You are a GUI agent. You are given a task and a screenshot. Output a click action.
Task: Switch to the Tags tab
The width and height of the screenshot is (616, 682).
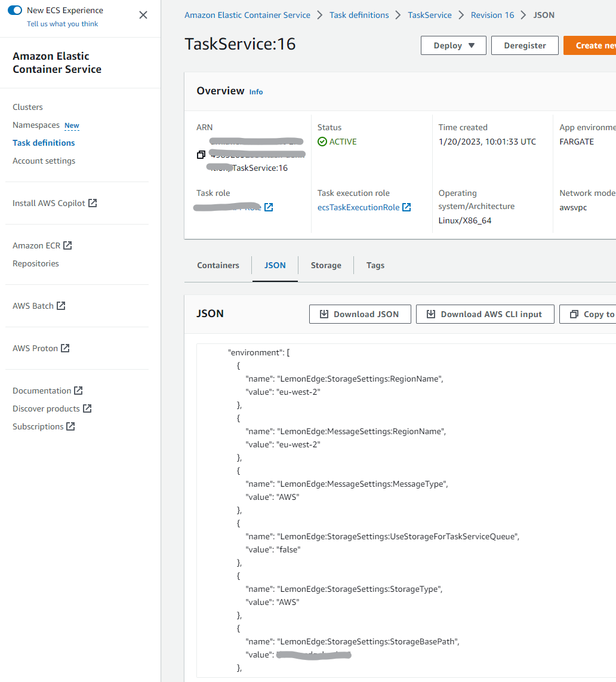click(375, 265)
